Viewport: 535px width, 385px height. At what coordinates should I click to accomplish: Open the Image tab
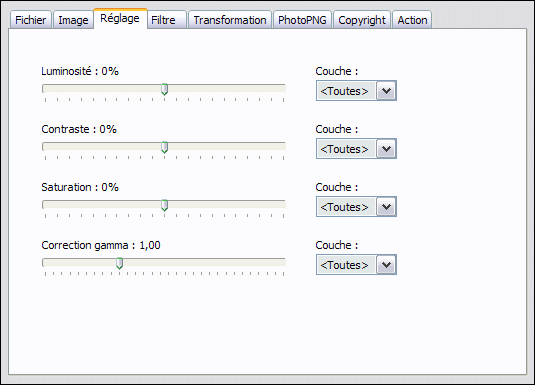tap(73, 20)
